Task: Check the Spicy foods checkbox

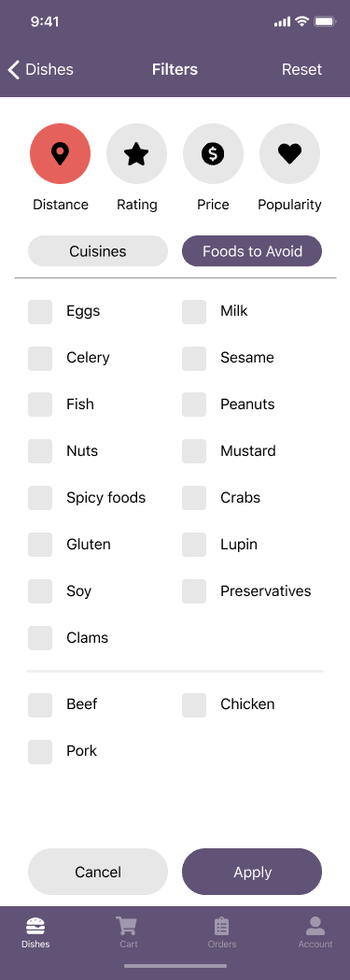Action: pyautogui.click(x=40, y=498)
